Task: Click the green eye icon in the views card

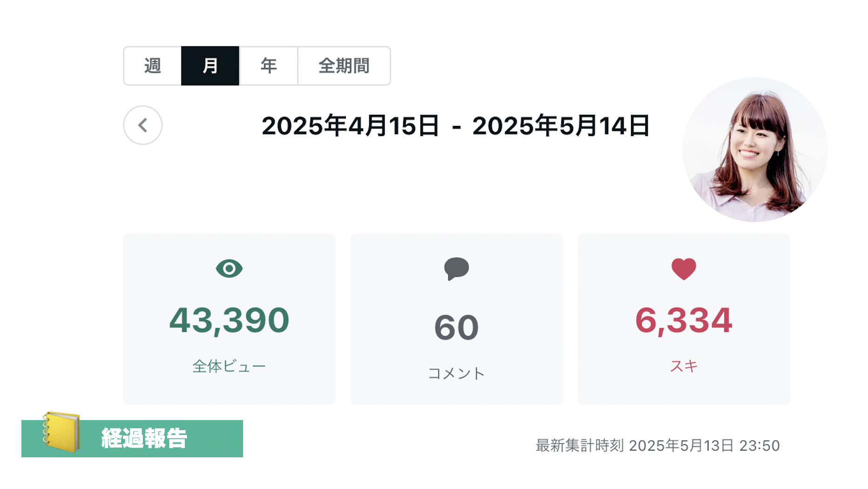Action: click(229, 269)
